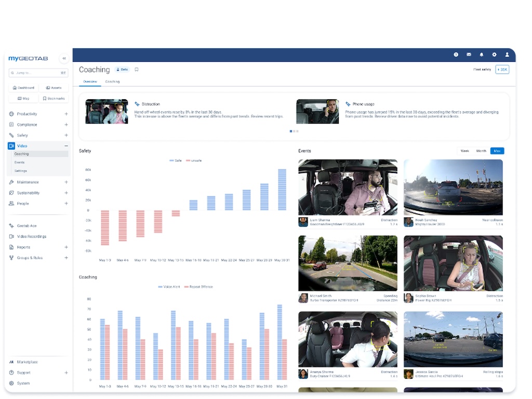Select the Month events range
This screenshot has height=399, width=532.
click(x=481, y=151)
